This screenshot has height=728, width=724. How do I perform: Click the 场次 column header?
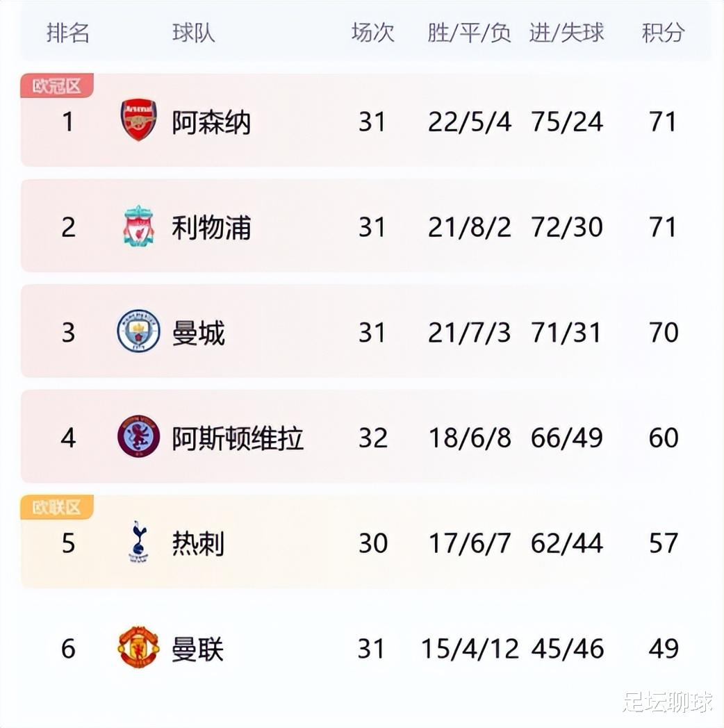(x=373, y=33)
